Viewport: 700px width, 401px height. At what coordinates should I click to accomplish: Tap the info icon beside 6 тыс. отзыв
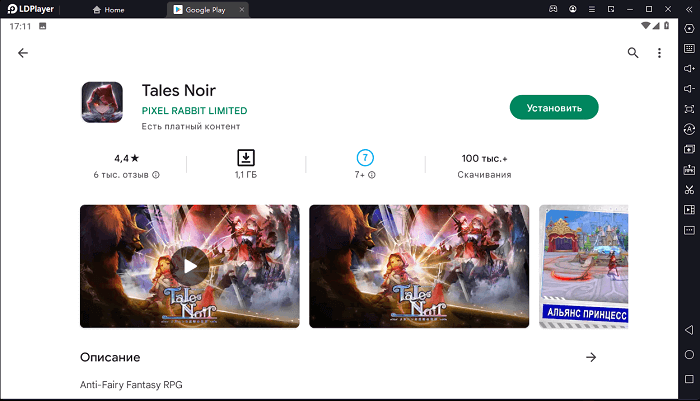click(156, 175)
